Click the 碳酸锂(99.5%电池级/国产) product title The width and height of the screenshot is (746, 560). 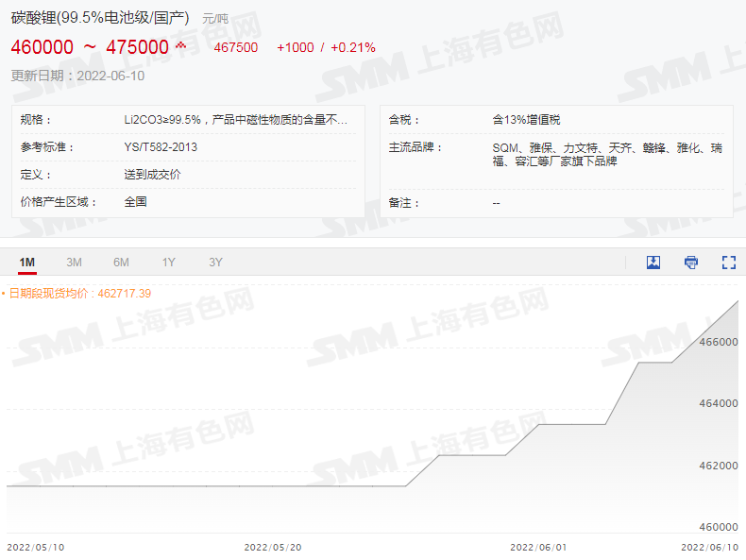[x=100, y=18]
